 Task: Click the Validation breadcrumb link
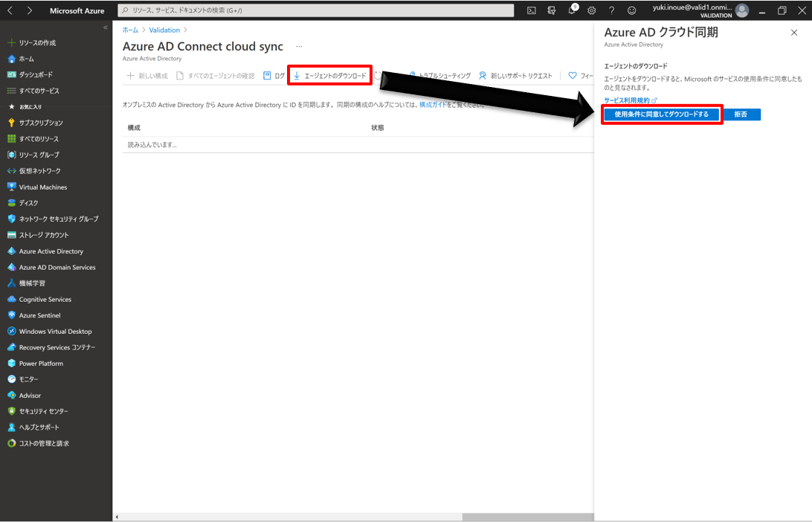pyautogui.click(x=164, y=30)
